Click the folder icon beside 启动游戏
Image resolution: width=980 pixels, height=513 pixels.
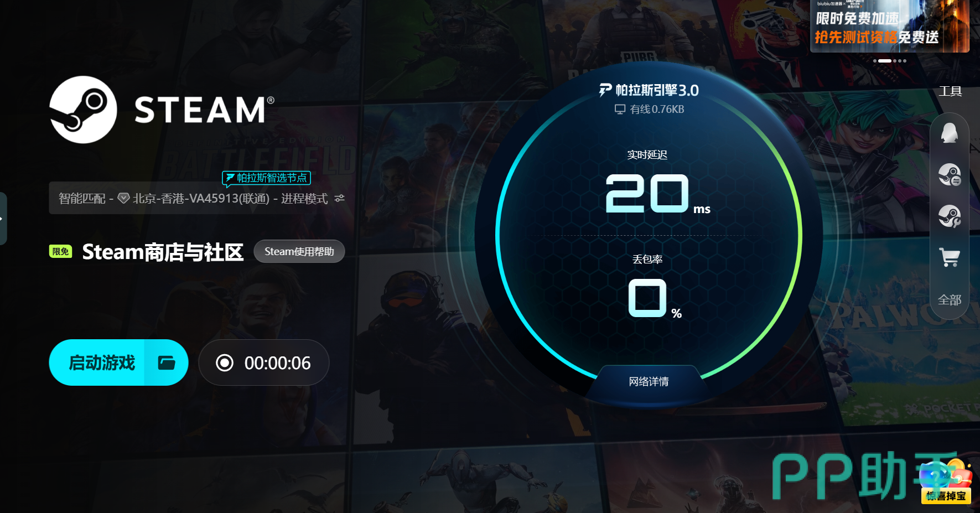point(167,362)
